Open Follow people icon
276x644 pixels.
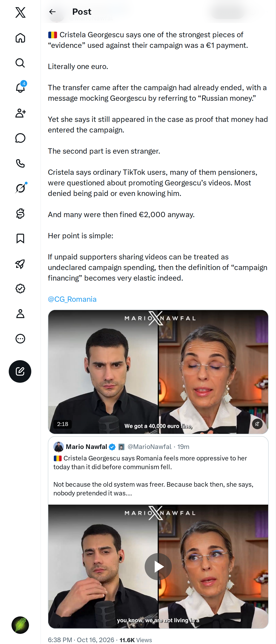20,113
